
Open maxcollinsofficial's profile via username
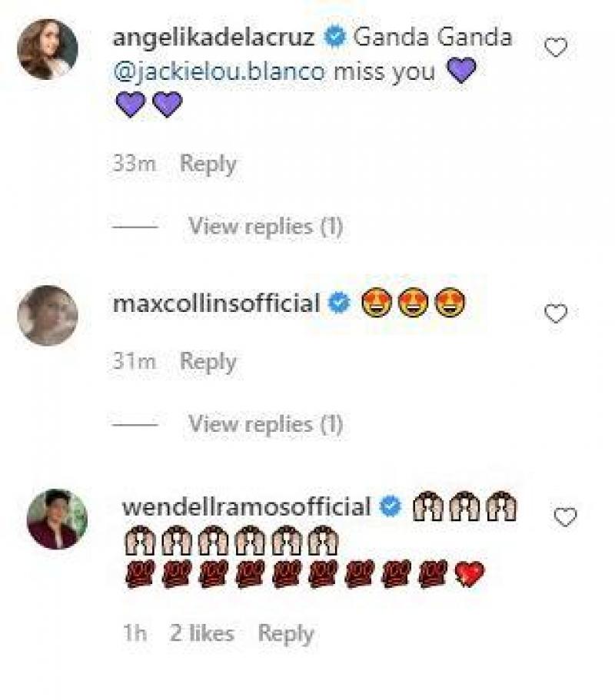219,303
